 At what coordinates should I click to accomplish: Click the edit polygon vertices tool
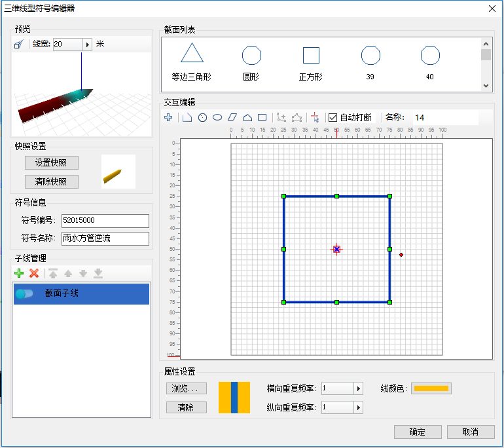tap(297, 118)
